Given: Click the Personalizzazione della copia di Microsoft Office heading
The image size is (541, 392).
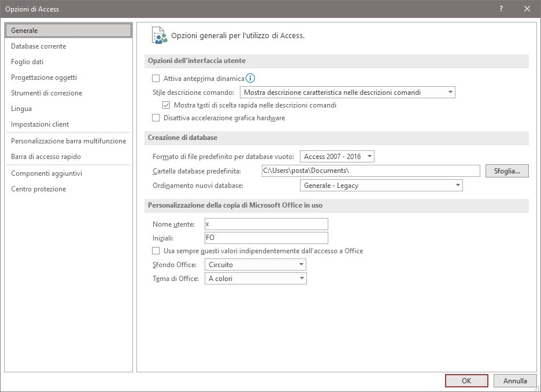Looking at the screenshot, I should [235, 205].
